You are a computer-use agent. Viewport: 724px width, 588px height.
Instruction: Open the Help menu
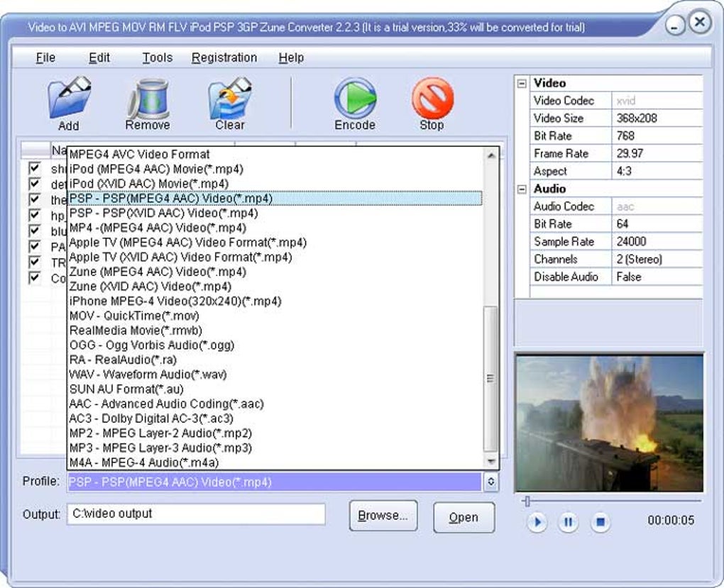pos(291,57)
